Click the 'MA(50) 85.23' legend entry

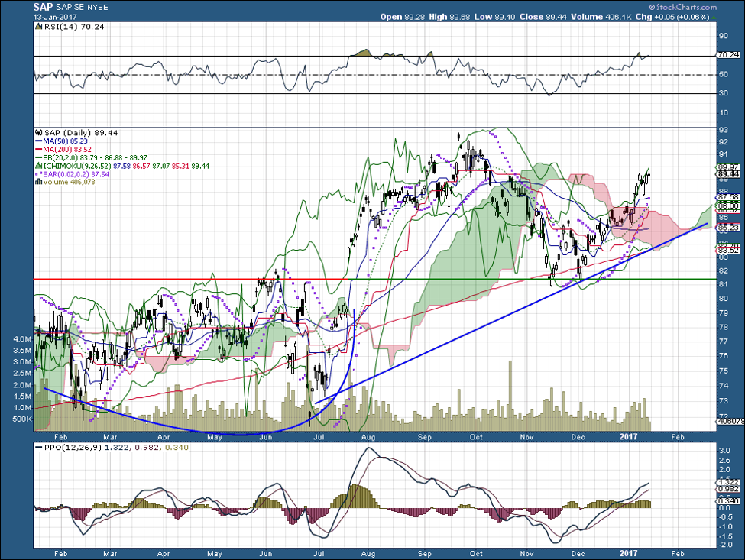coord(65,141)
